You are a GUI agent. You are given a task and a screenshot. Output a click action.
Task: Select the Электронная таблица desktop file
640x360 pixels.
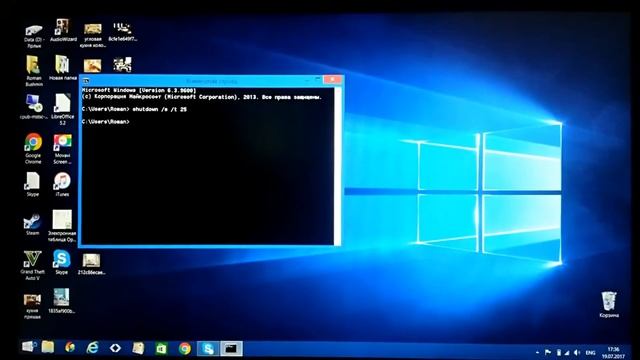coord(62,226)
